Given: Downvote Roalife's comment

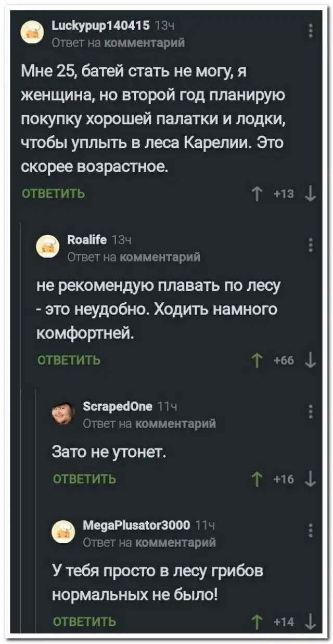Looking at the screenshot, I should tap(310, 361).
